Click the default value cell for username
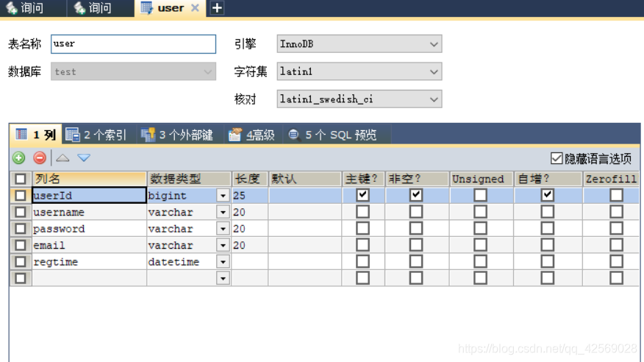This screenshot has height=362, width=644. pyautogui.click(x=305, y=212)
